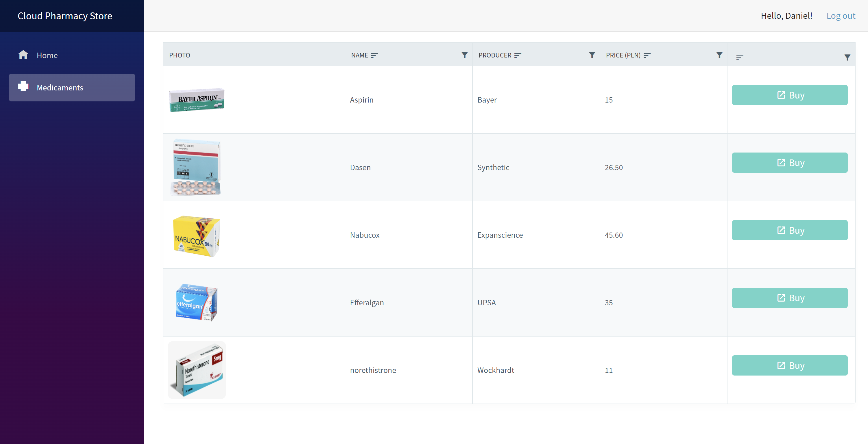Click the Medicaments sidebar icon

(x=23, y=87)
